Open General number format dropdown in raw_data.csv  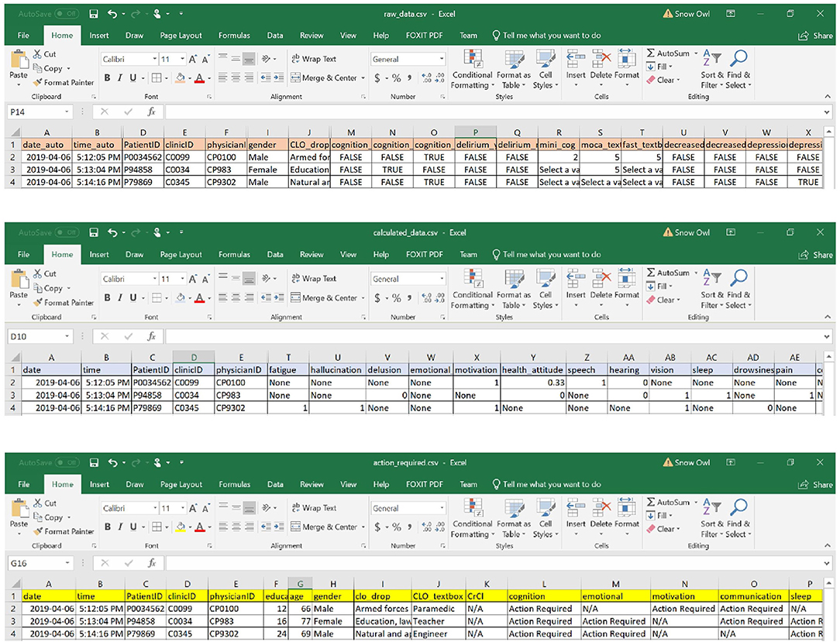point(442,59)
